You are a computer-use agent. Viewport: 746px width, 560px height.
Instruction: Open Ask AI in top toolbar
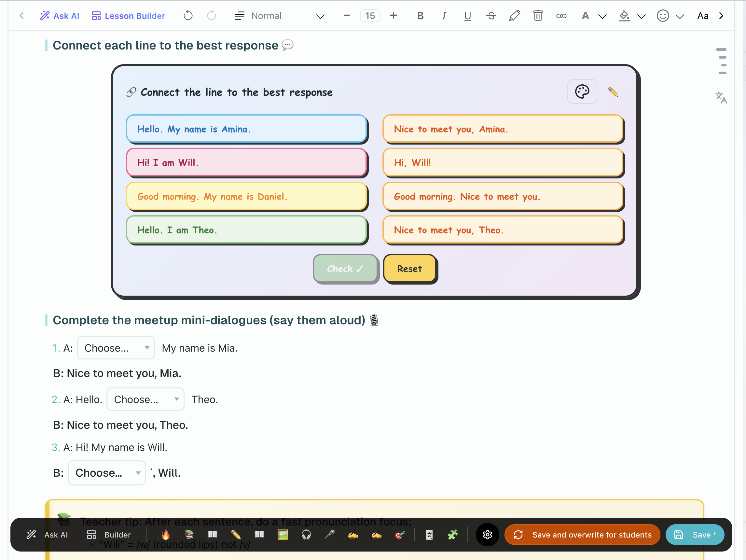pyautogui.click(x=59, y=16)
